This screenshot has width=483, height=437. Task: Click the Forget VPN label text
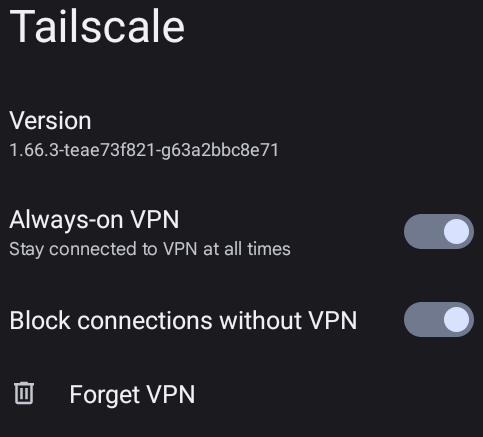pyautogui.click(x=132, y=395)
